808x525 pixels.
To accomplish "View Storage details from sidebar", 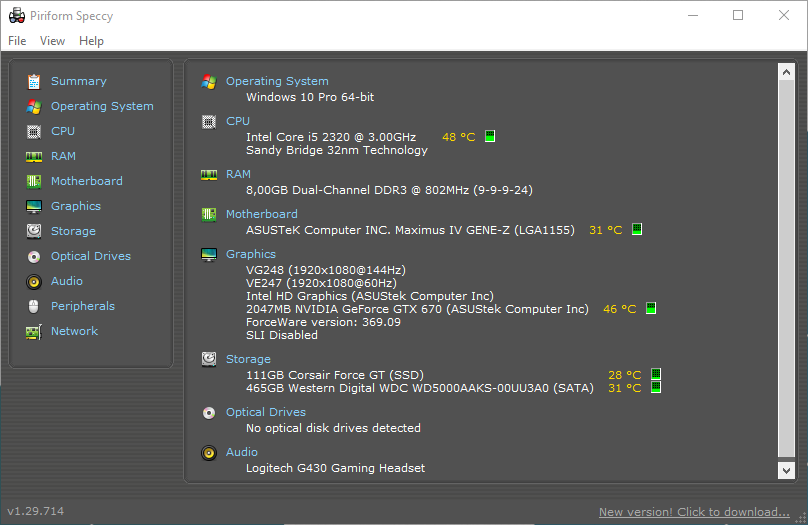I will (73, 231).
